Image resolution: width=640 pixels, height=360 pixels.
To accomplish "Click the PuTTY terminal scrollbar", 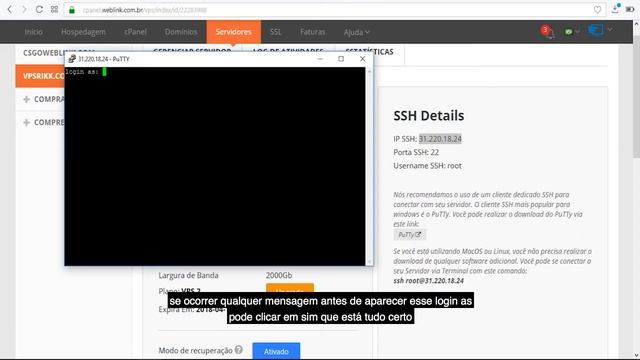I will coord(369,166).
